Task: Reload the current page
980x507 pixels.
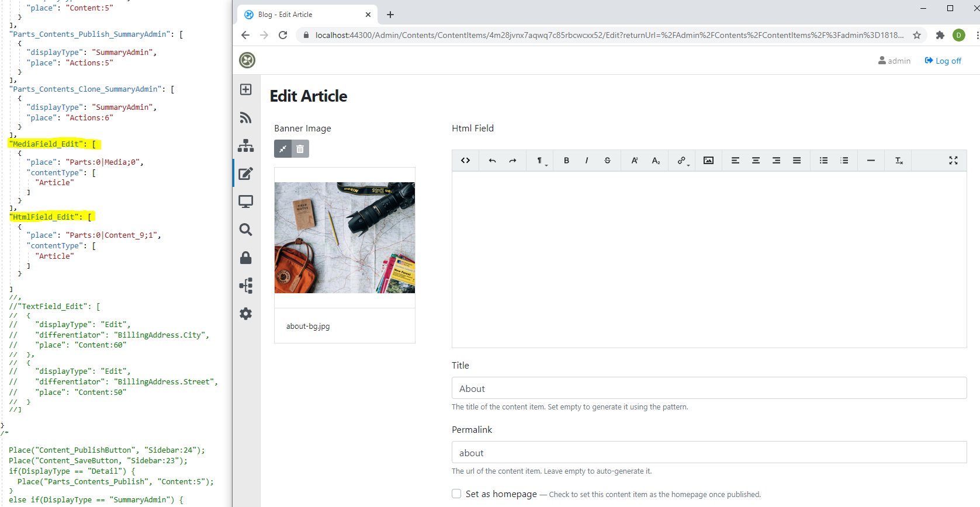Action: coord(283,35)
